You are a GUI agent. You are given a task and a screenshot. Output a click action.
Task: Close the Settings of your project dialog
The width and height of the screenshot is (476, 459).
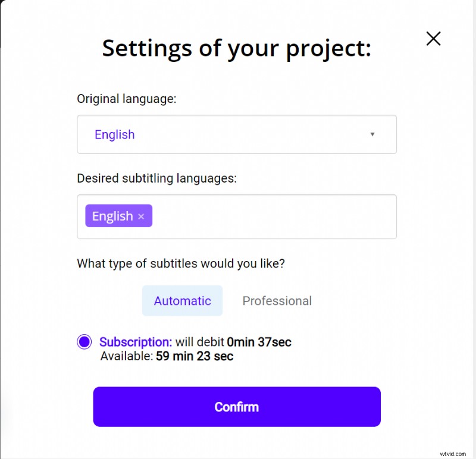click(433, 38)
